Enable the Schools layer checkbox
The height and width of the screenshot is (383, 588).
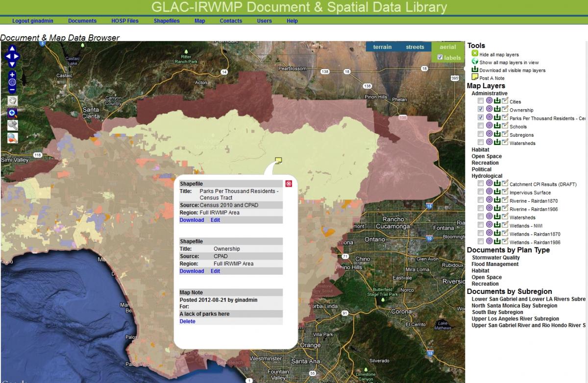point(481,126)
